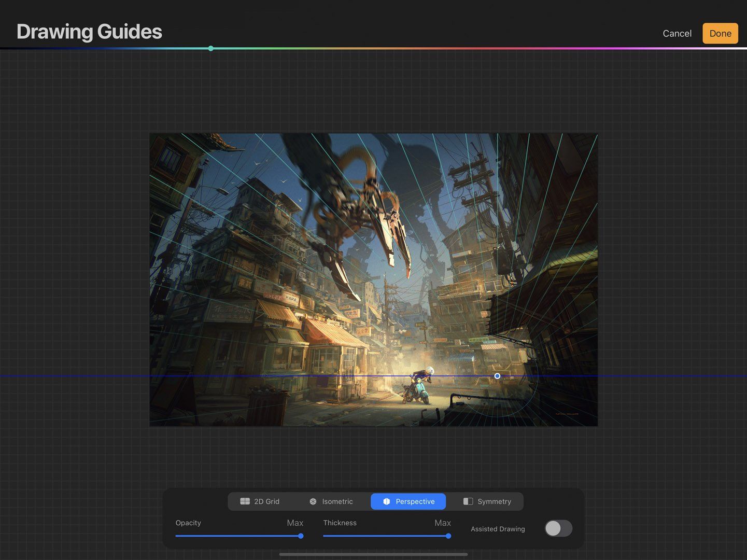Tap the teal handle on the guide color bar
This screenshot has height=560, width=747.
[211, 48]
